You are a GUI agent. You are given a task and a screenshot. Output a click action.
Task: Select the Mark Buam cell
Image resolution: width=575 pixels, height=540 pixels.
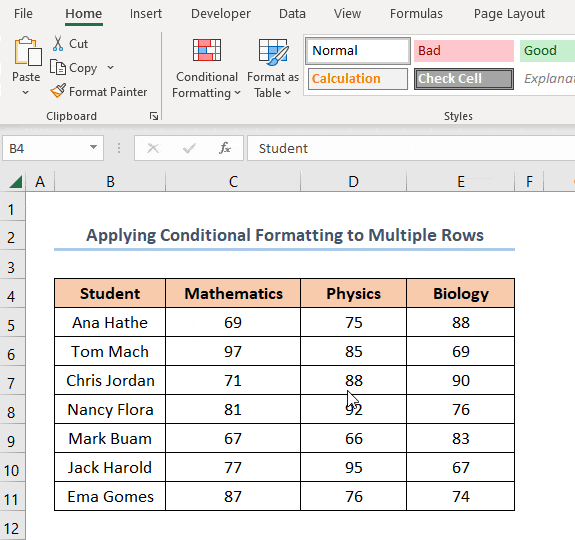point(110,438)
